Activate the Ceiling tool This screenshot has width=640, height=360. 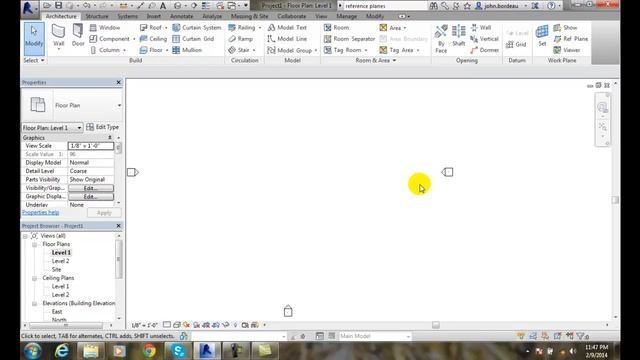[153, 39]
